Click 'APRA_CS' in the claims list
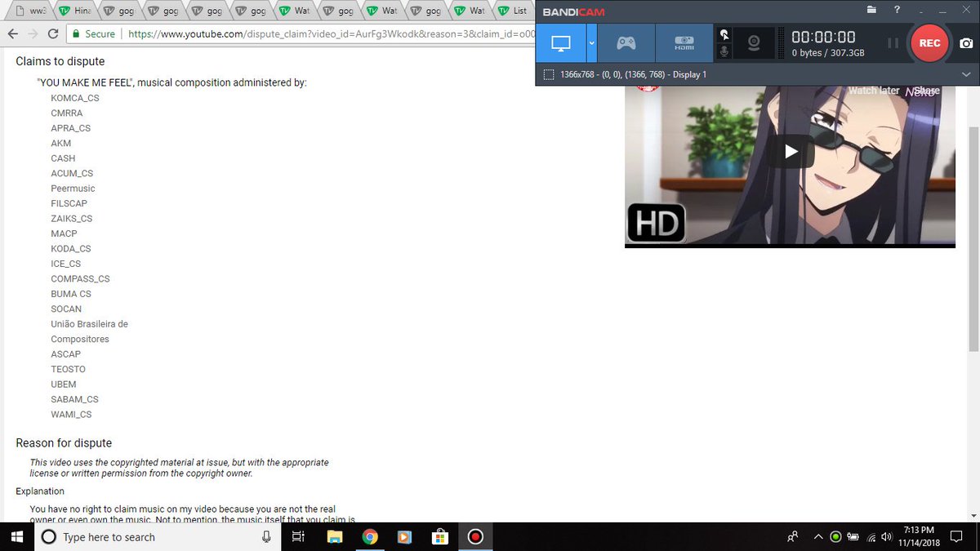 (71, 128)
